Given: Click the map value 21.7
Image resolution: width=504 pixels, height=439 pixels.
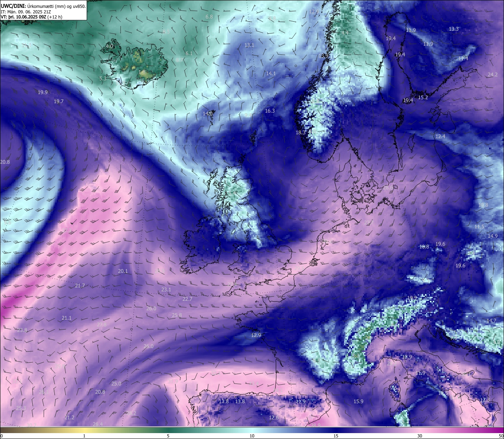Looking at the screenshot, I should (x=80, y=285).
